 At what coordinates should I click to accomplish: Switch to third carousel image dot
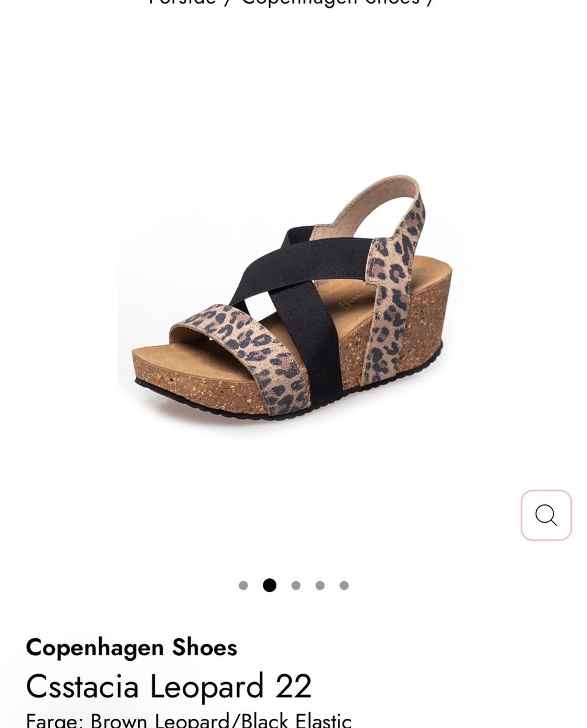click(296, 586)
